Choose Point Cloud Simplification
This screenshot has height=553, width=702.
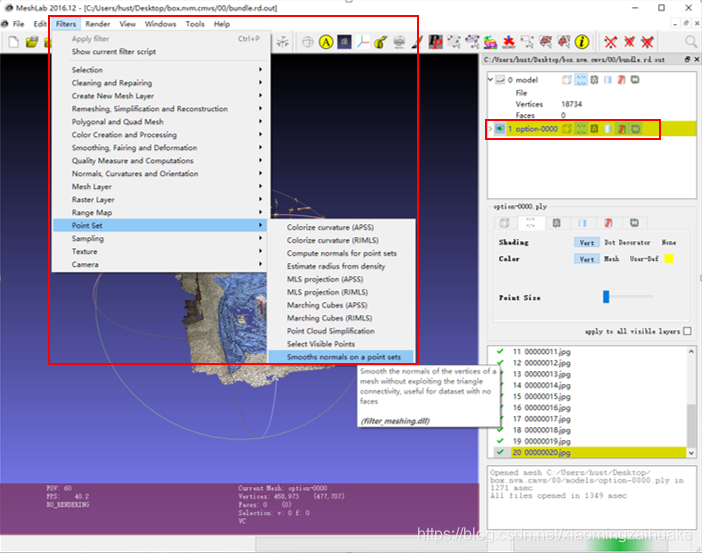[x=342, y=331]
